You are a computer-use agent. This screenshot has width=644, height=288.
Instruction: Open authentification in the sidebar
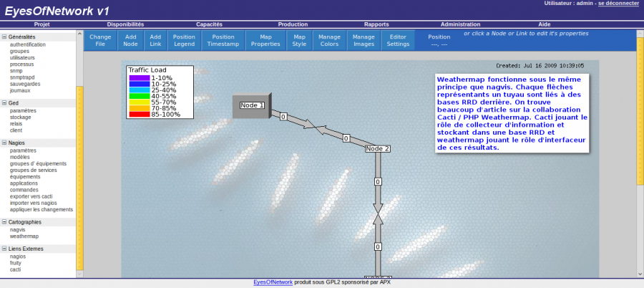click(x=28, y=45)
